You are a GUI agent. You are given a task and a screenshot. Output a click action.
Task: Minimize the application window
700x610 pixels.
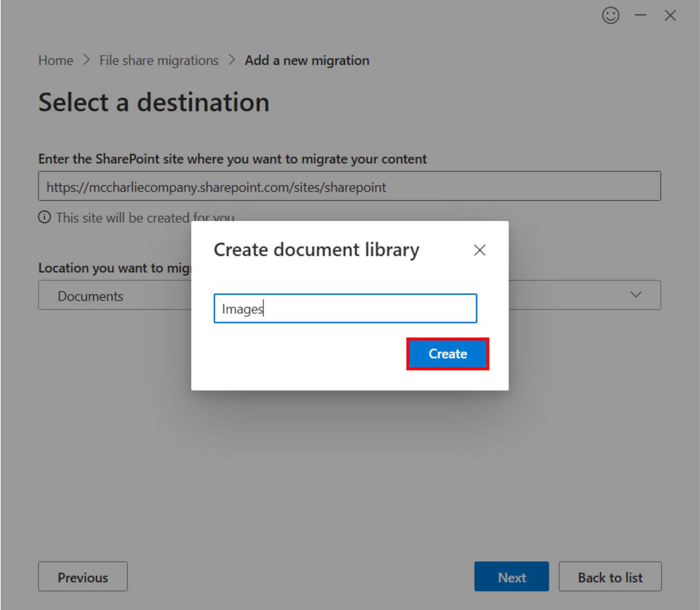[640, 15]
